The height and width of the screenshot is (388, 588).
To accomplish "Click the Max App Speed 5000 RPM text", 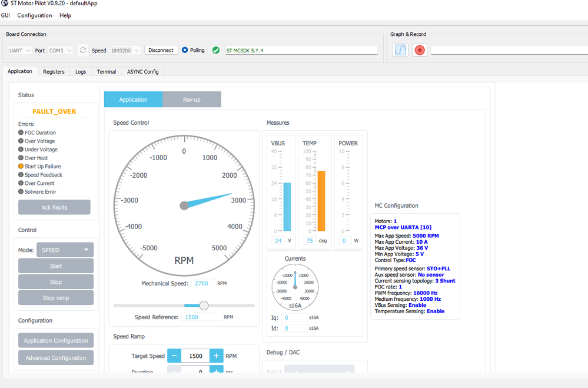I will click(407, 236).
